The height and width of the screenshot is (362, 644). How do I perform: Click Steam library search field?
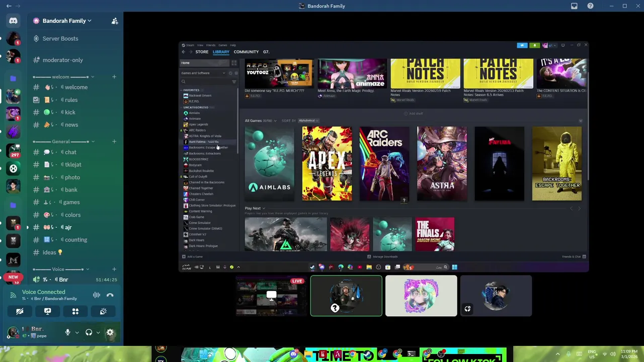pos(206,81)
